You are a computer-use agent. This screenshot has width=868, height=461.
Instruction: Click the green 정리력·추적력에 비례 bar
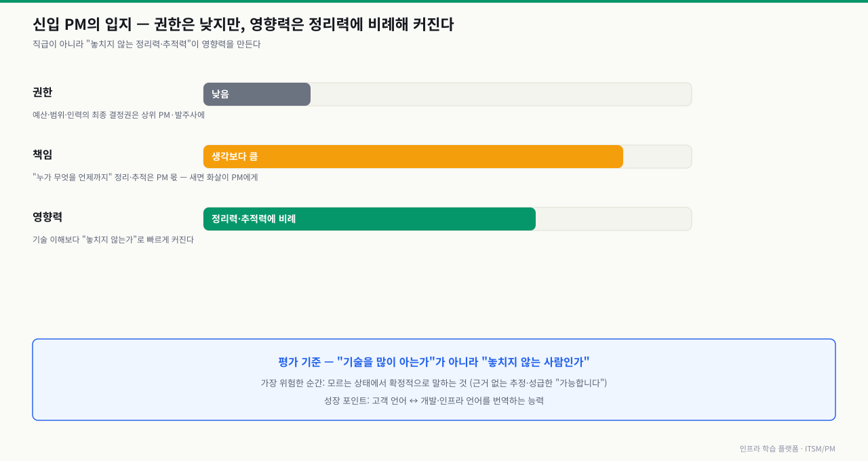(x=370, y=219)
